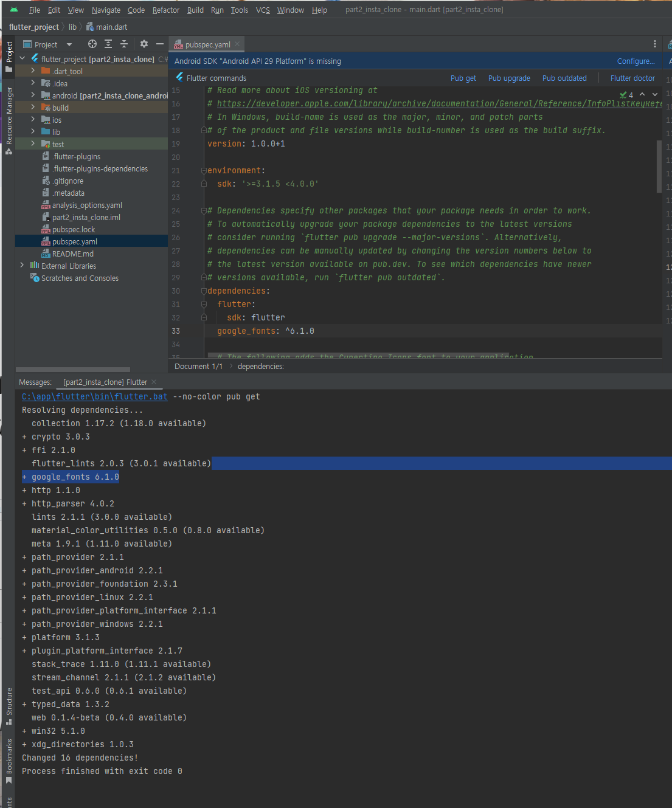672x808 pixels.
Task: Open editor tabs kebab menu
Action: click(x=655, y=44)
